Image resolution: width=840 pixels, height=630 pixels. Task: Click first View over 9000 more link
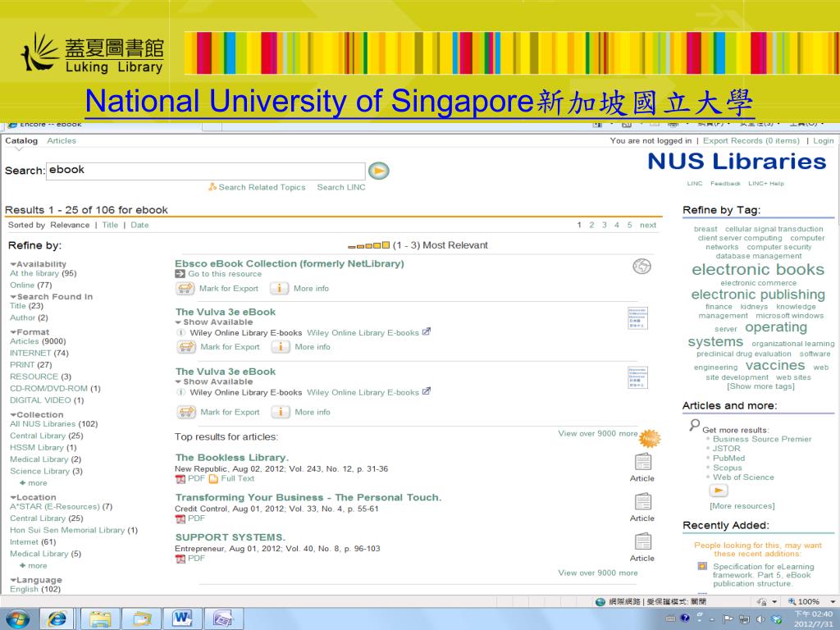click(598, 433)
